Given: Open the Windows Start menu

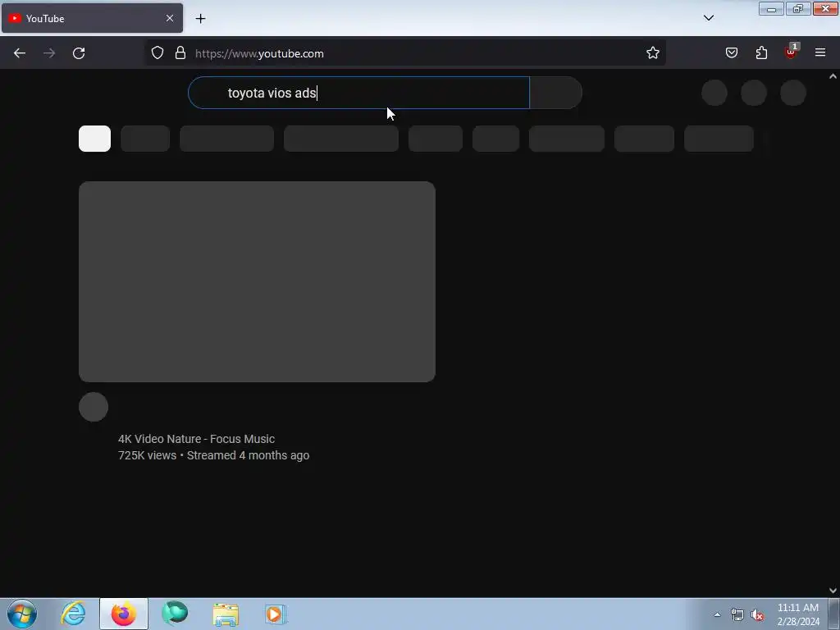Looking at the screenshot, I should 21,614.
